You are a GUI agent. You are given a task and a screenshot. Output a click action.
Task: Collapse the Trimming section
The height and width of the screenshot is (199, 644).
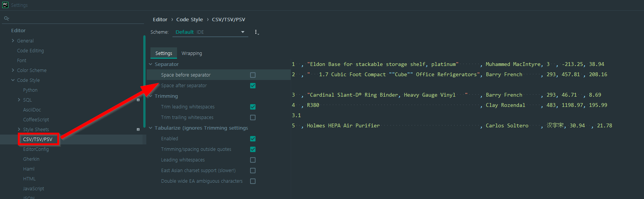[150, 96]
